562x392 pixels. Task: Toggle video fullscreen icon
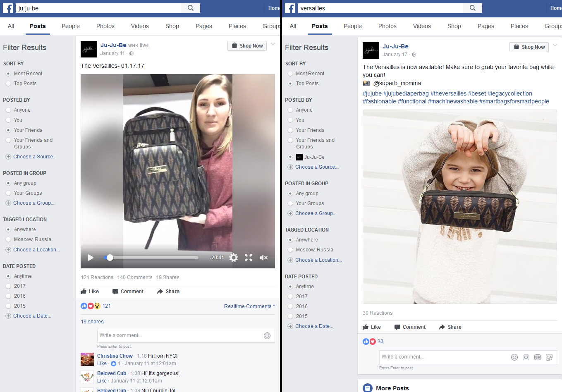click(249, 258)
